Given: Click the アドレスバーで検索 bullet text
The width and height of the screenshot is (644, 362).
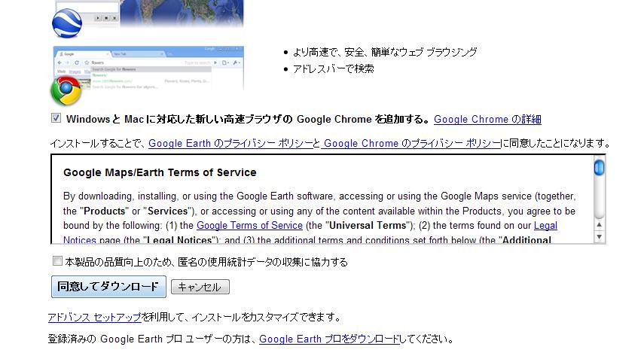Looking at the screenshot, I should (x=333, y=68).
